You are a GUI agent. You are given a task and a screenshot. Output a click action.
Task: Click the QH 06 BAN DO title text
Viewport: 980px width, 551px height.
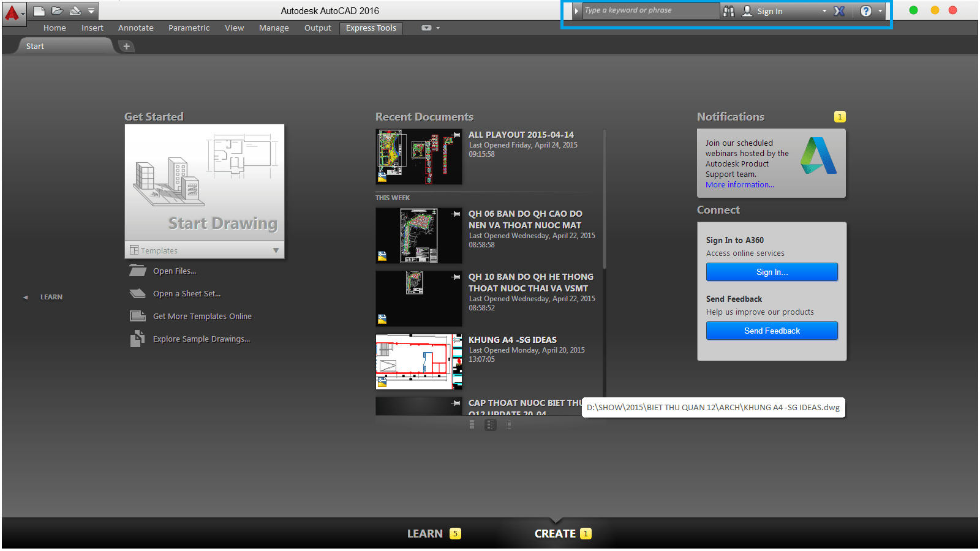pos(526,219)
